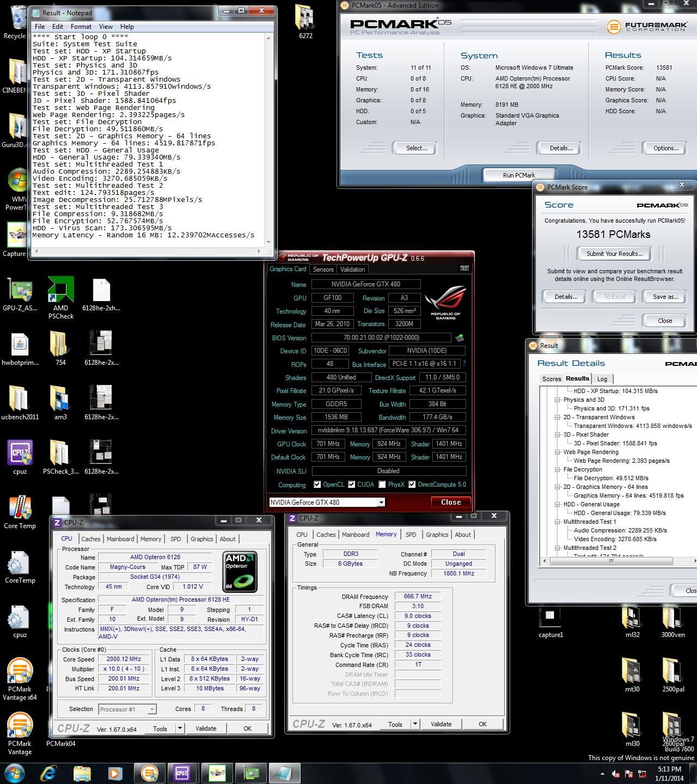Collapse the Multithreaded Test 1 tree node
The image size is (697, 784).
pos(558,522)
